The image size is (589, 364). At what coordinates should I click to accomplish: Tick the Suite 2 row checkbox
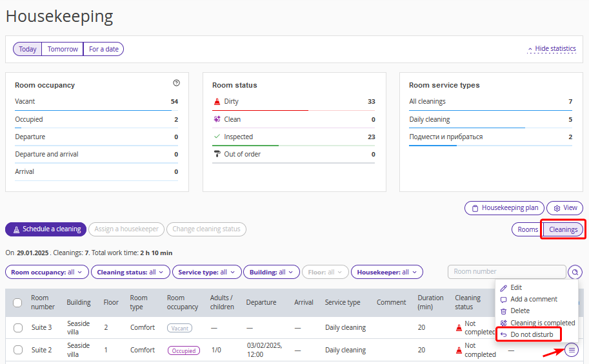coord(18,350)
